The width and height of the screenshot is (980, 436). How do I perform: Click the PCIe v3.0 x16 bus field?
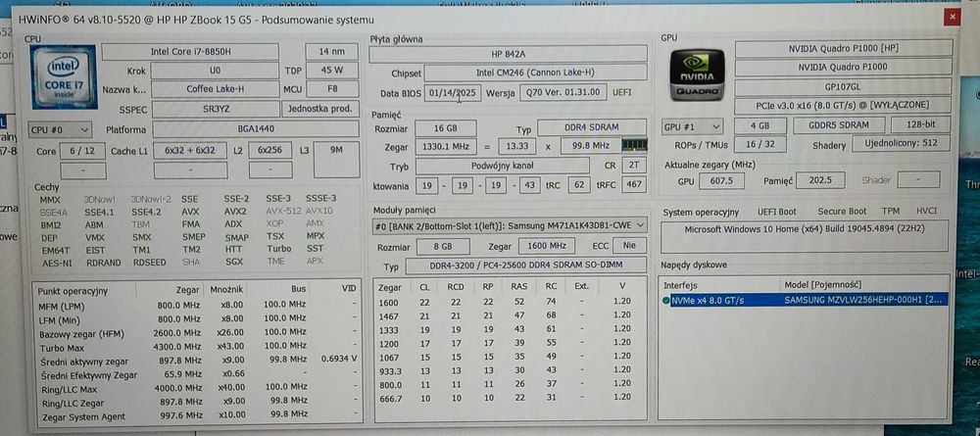pyautogui.click(x=843, y=105)
